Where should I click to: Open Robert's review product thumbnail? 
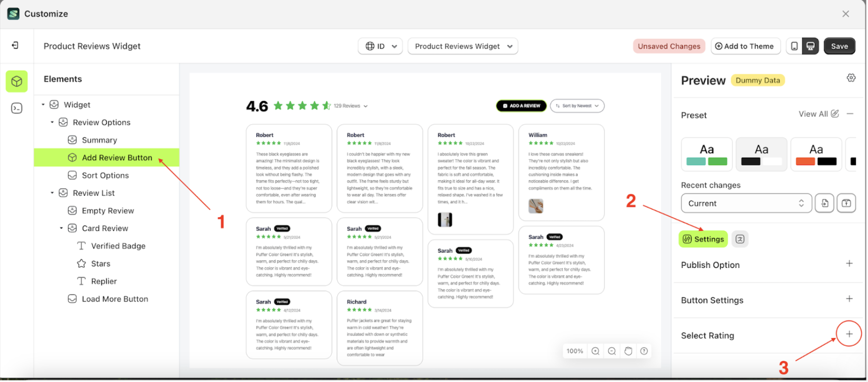pos(445,219)
